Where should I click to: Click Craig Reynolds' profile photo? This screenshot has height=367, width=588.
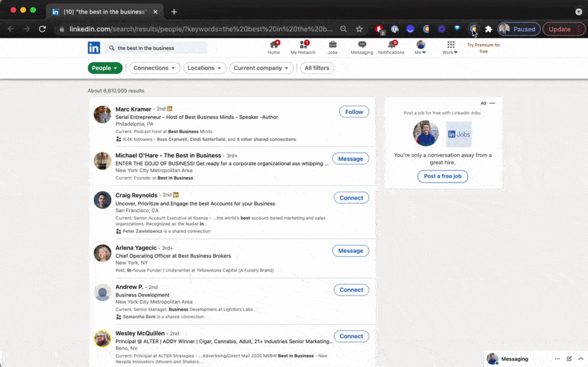point(102,200)
